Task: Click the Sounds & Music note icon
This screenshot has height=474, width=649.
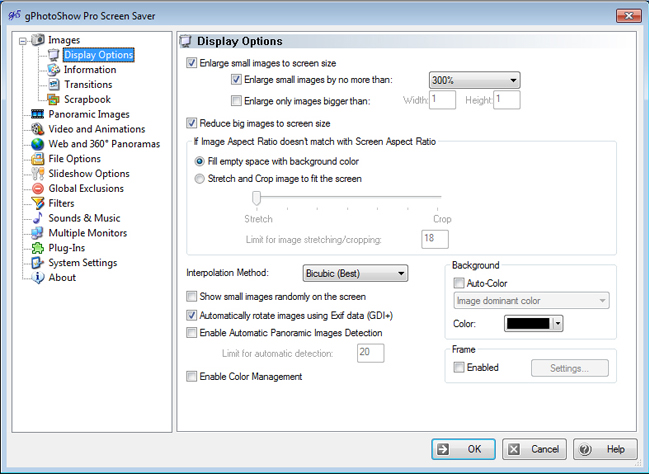Action: pos(38,218)
